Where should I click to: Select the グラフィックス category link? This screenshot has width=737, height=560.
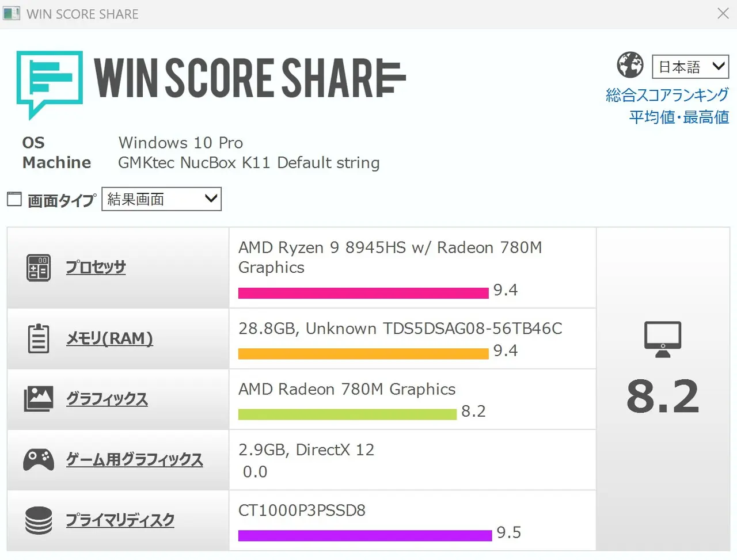point(107,399)
